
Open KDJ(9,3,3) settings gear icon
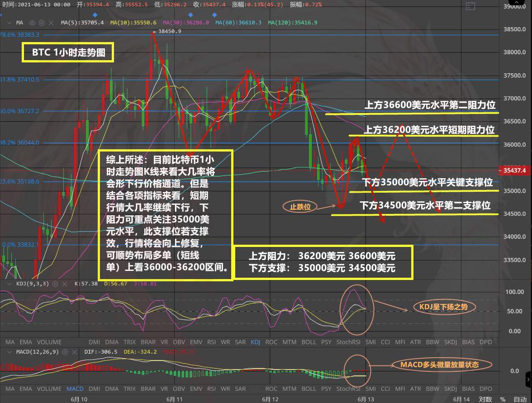[x=55, y=284]
